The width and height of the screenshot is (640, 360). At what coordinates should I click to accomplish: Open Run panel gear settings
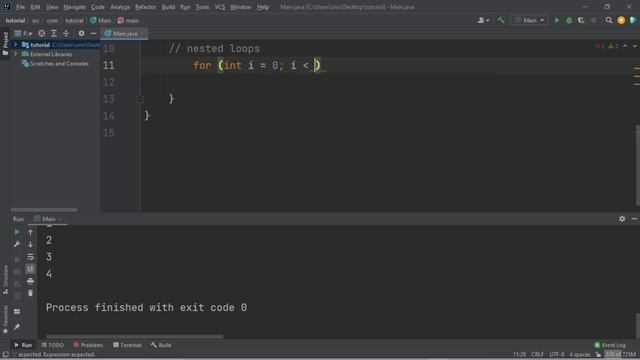point(622,219)
